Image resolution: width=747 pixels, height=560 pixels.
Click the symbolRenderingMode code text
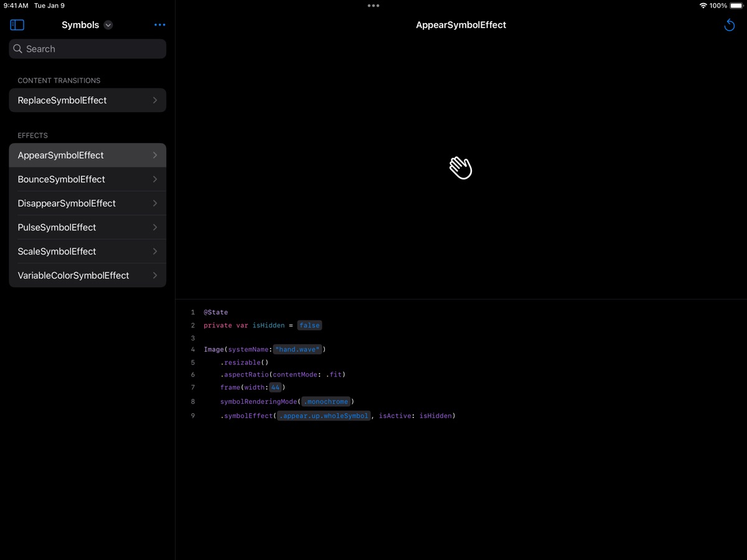pos(258,402)
